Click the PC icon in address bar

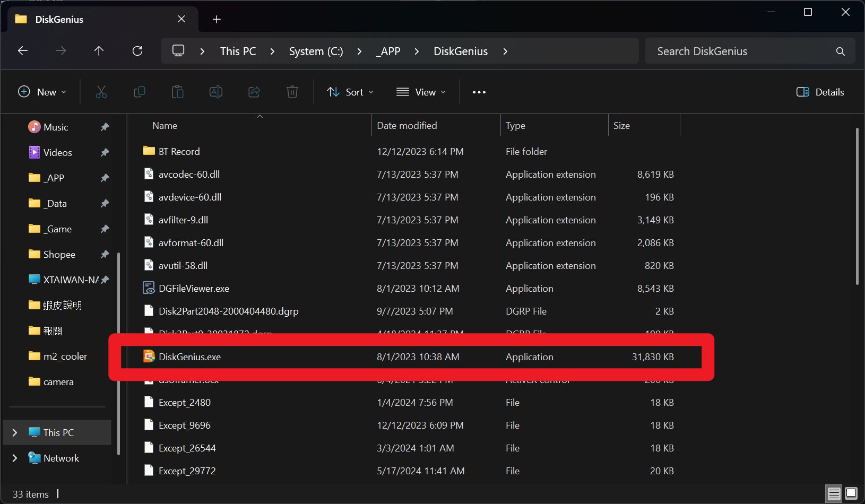tap(178, 51)
